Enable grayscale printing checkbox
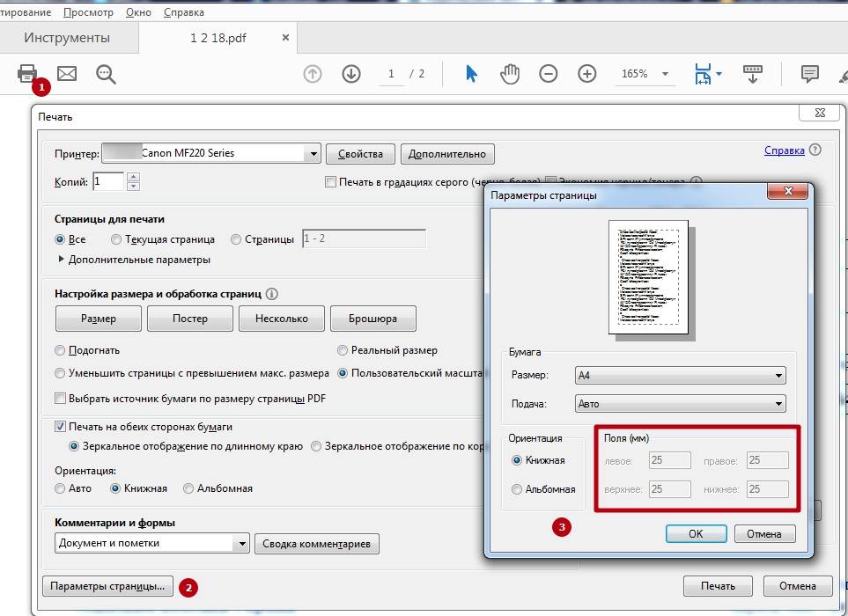 [330, 182]
